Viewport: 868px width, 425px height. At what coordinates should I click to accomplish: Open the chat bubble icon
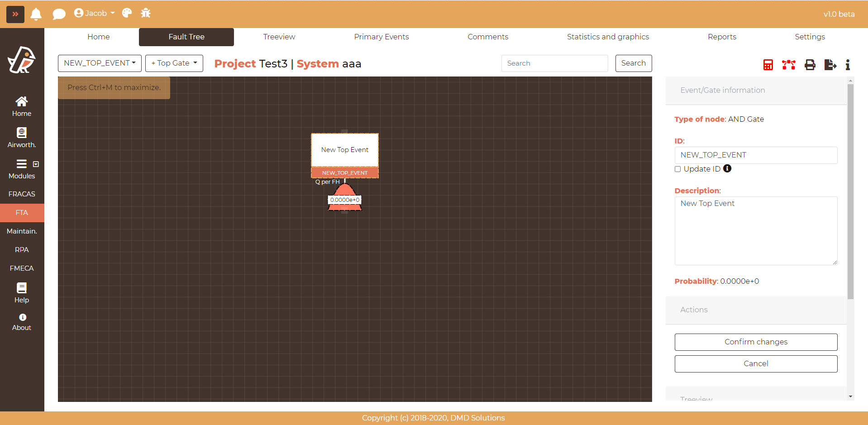[59, 14]
